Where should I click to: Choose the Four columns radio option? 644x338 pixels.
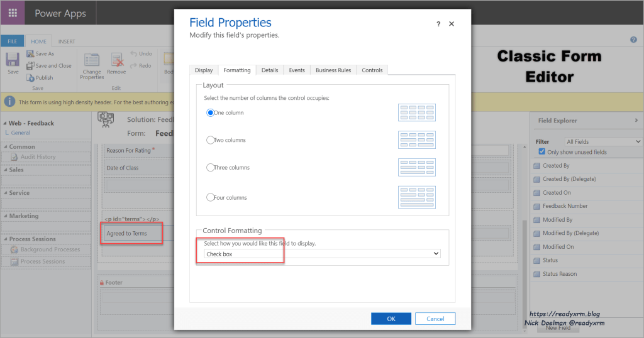(x=211, y=197)
